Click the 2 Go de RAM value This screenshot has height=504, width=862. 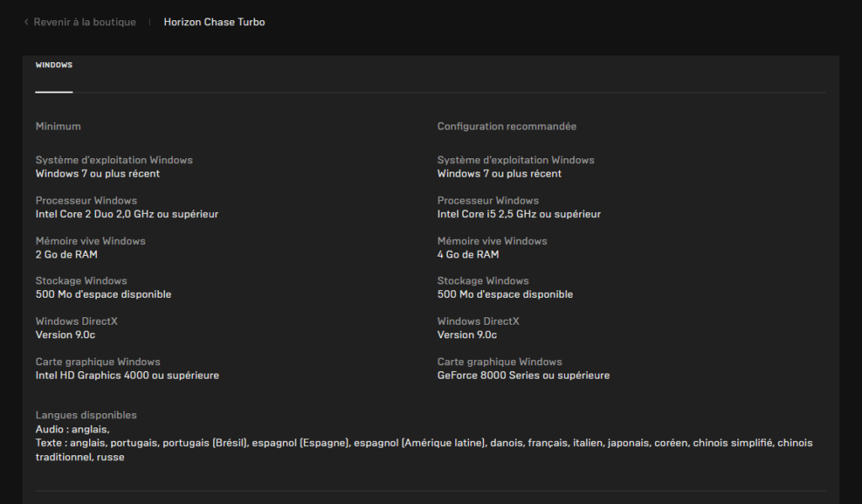tap(67, 254)
